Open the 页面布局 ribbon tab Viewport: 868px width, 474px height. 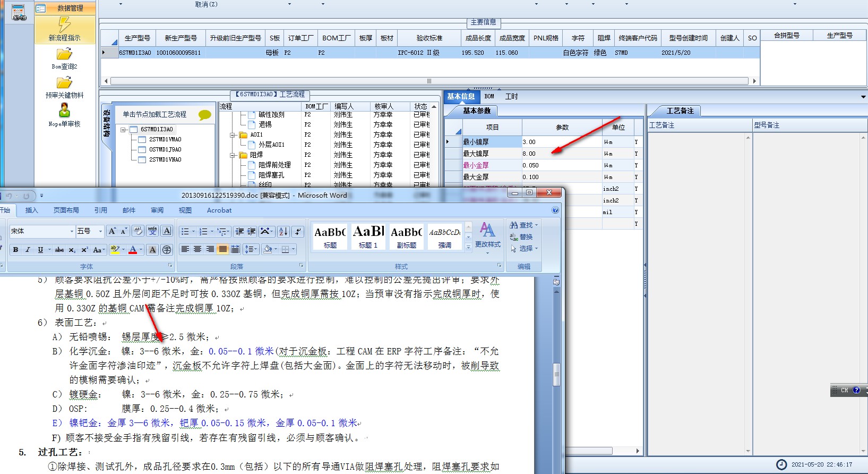click(x=66, y=210)
